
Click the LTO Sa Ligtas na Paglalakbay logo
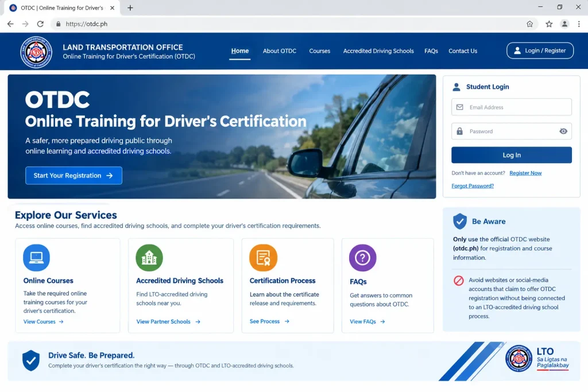537,359
